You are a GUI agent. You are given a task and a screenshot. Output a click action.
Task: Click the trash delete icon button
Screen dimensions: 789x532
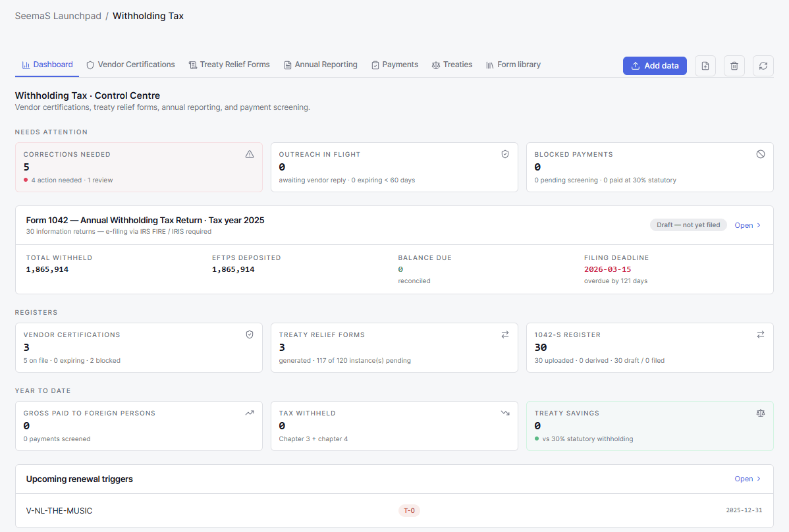tap(734, 66)
